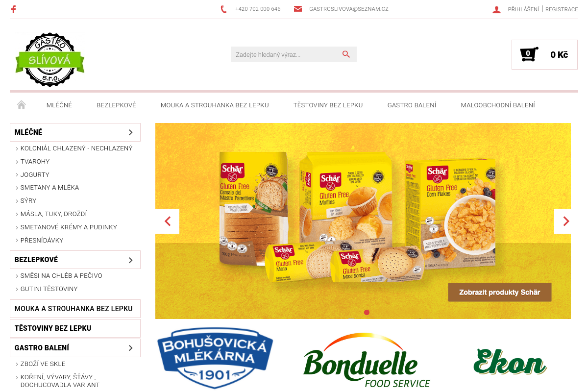This screenshot has height=392, width=588.
Task: Select the red carousel dot indicator
Action: tap(367, 312)
